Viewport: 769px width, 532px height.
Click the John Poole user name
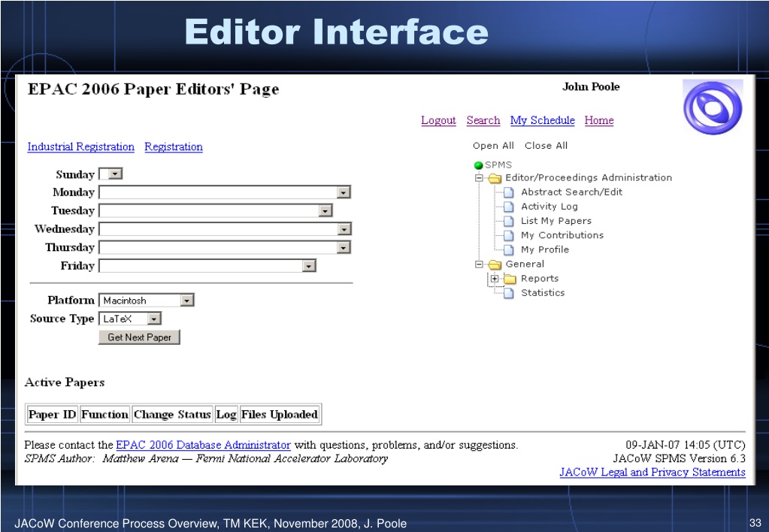(591, 86)
